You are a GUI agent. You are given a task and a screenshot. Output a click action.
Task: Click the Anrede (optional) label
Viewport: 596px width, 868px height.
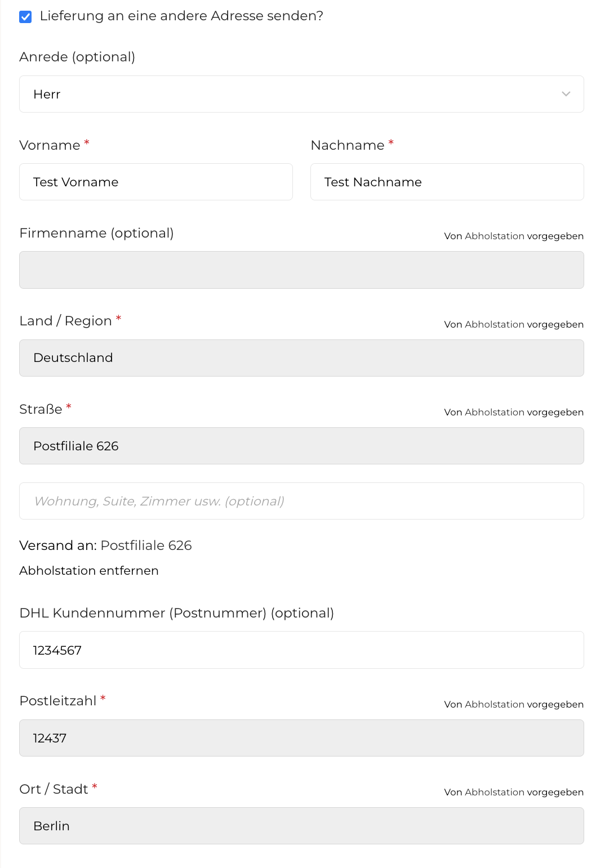[x=77, y=57]
